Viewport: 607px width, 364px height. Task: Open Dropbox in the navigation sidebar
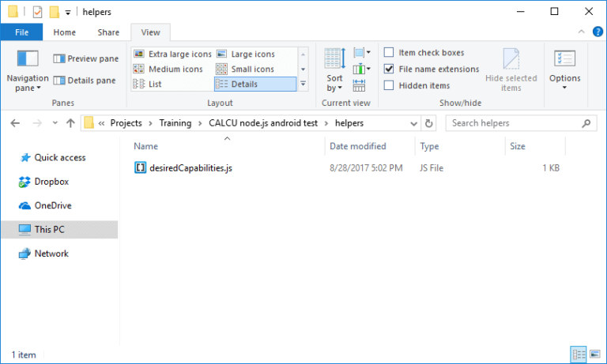(x=51, y=182)
